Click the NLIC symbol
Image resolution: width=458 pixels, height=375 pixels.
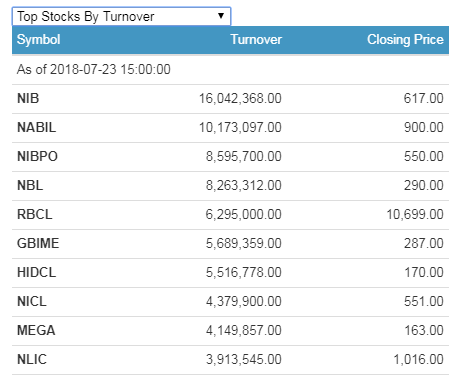click(x=32, y=359)
